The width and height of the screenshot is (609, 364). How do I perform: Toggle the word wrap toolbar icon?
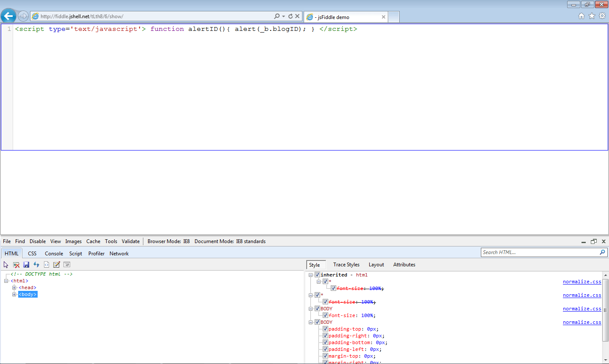pos(67,265)
